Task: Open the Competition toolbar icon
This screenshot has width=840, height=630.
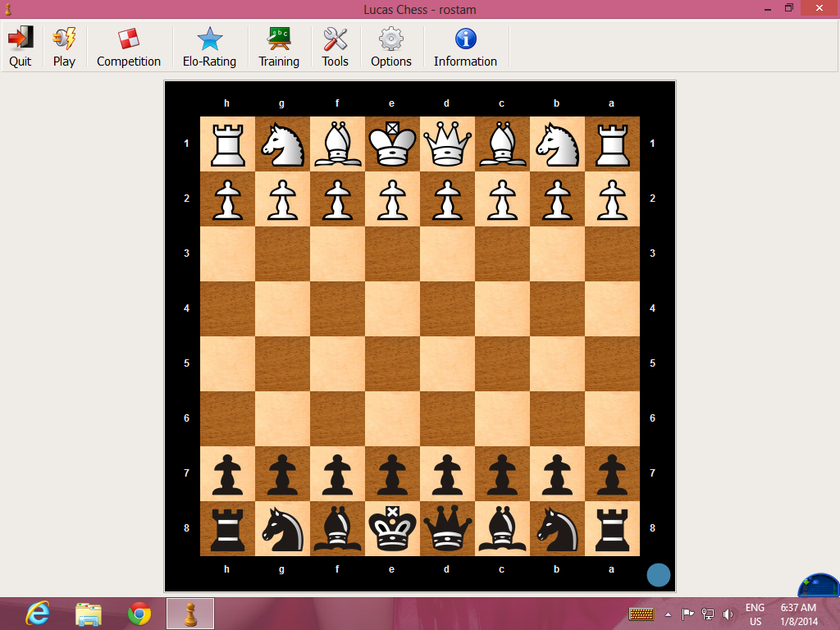Action: click(129, 39)
